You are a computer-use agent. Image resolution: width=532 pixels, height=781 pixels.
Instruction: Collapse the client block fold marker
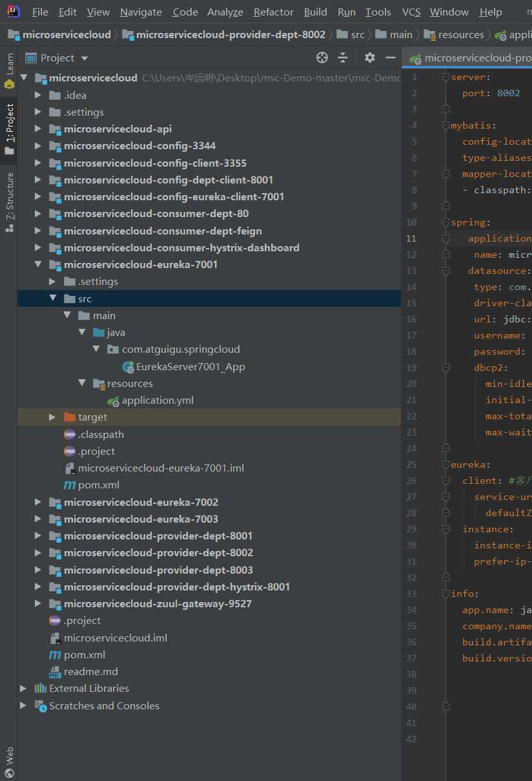point(445,481)
